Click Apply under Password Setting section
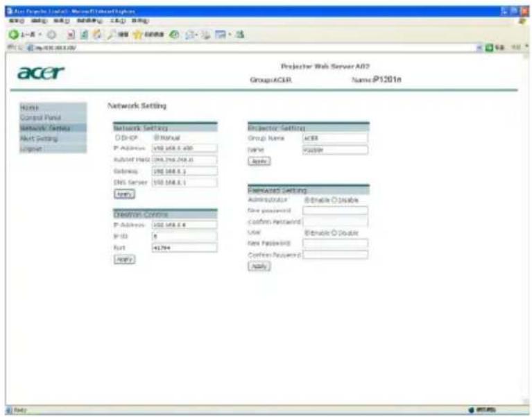This screenshot has height=417, width=532. (259, 266)
